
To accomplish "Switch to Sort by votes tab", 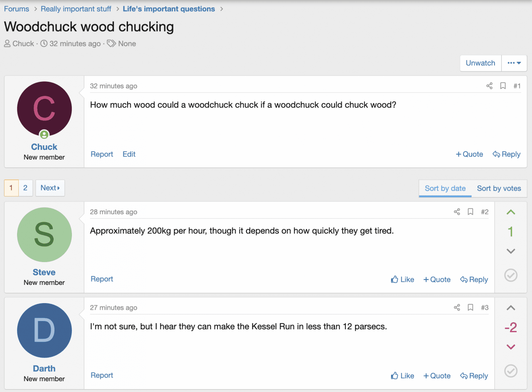I will pos(499,188).
